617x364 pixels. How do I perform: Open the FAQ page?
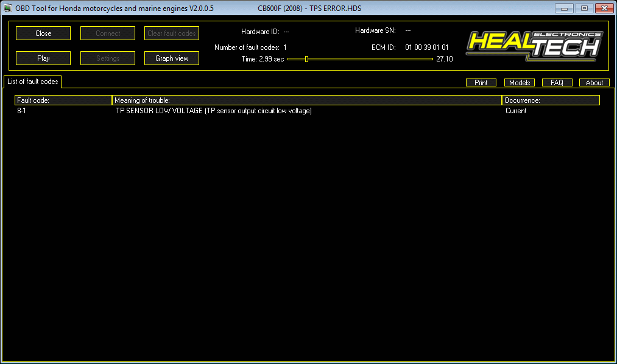(557, 83)
